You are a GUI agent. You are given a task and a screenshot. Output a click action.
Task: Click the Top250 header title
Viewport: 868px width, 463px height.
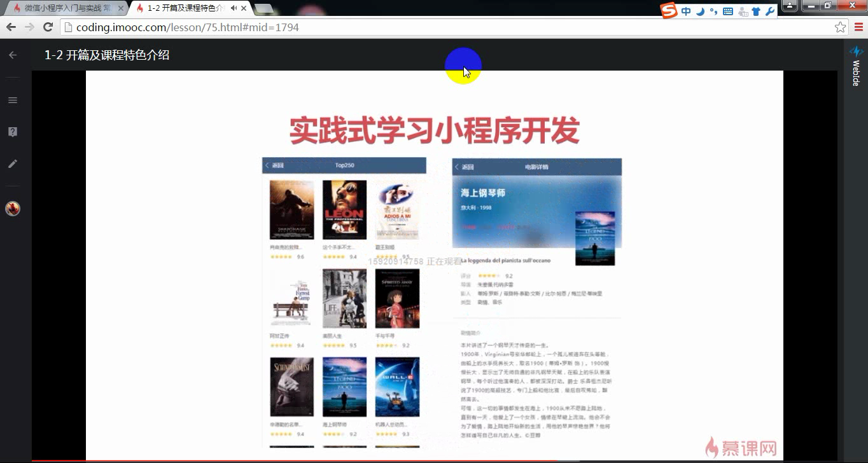[x=344, y=165]
